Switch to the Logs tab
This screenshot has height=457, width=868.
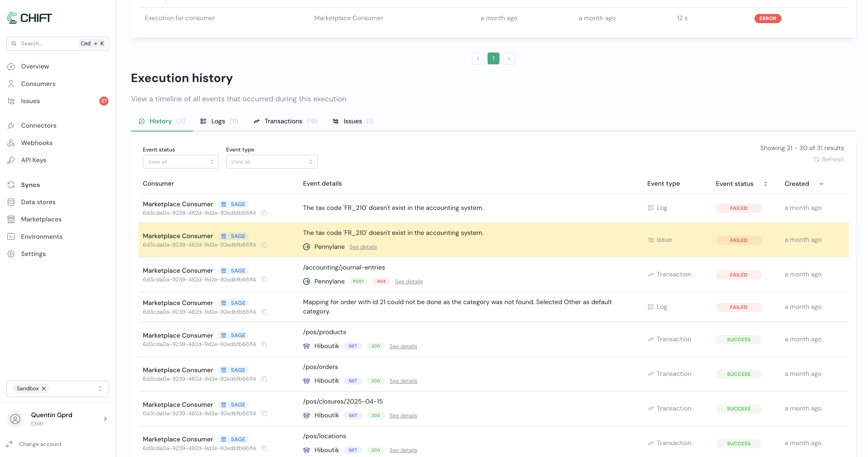point(218,121)
